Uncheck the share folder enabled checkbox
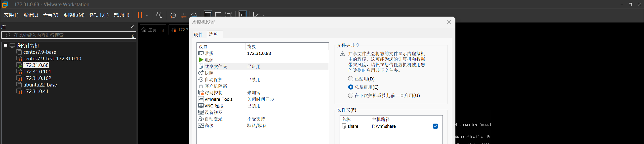Image resolution: width=644 pixels, height=144 pixels. [435, 126]
